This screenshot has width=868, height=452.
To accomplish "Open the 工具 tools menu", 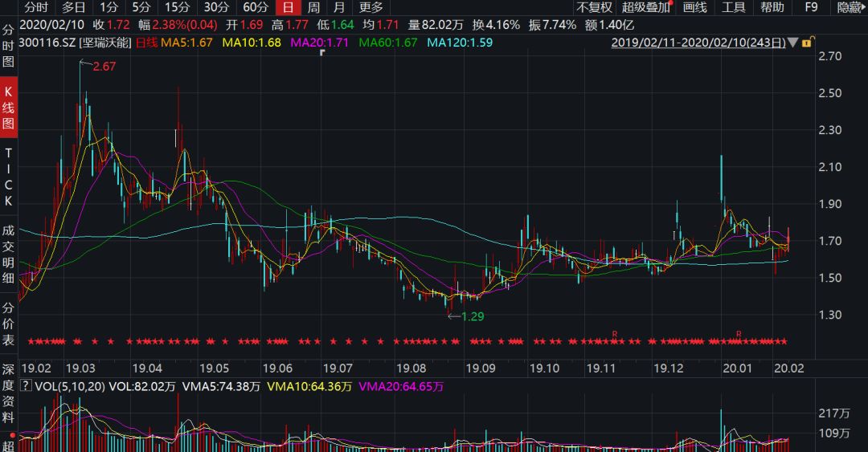I will point(733,7).
